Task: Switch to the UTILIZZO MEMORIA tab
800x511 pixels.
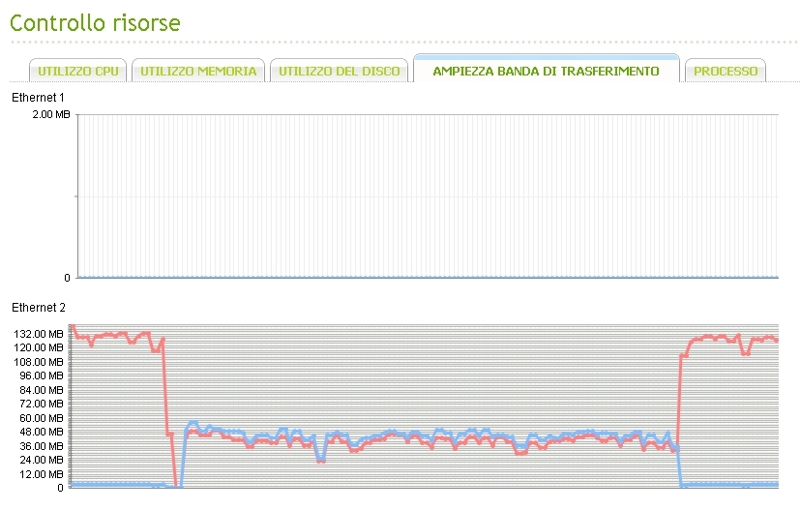Action: tap(198, 71)
